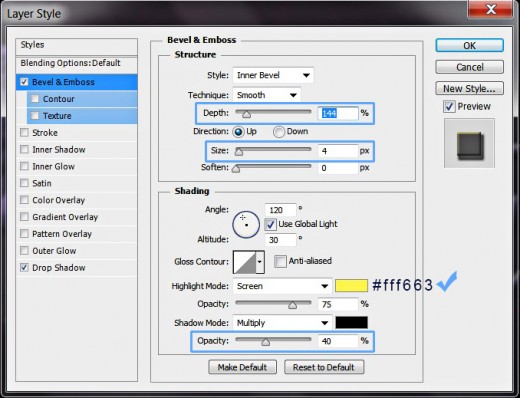Click the Altitude field showing 30

click(280, 240)
